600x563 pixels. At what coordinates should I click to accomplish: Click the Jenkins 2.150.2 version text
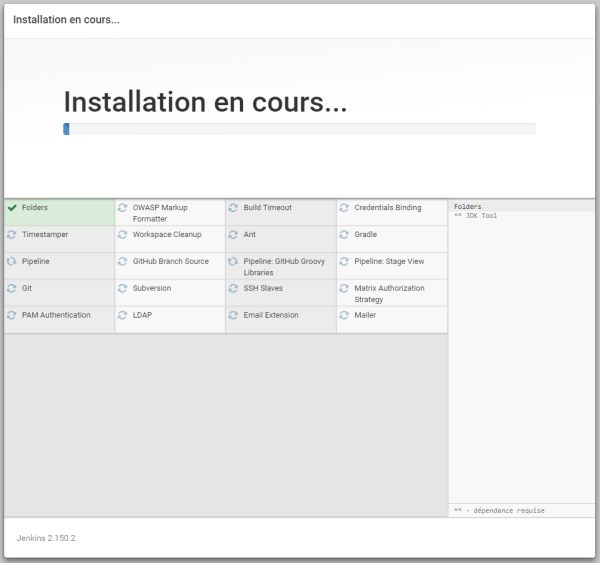[46, 538]
